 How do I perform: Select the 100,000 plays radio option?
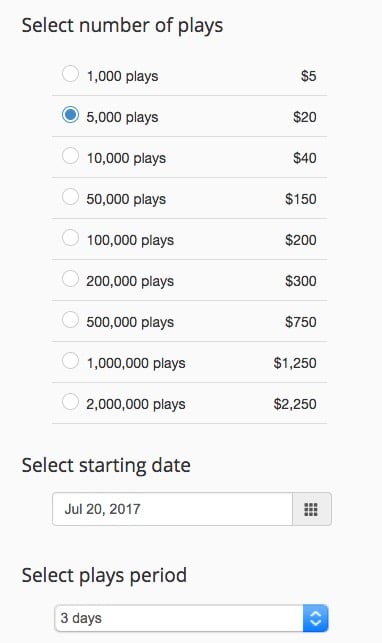click(70, 238)
